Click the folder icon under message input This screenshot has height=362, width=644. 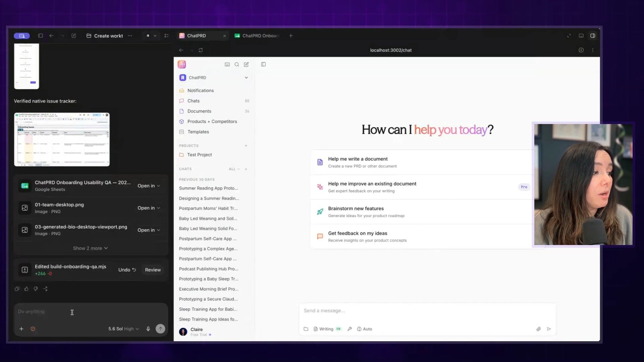306,329
